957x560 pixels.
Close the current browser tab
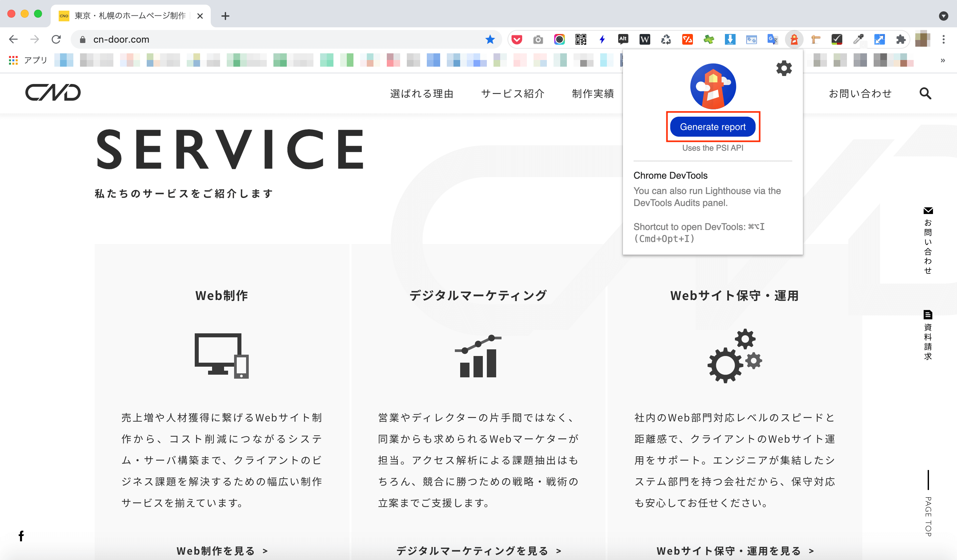click(200, 16)
